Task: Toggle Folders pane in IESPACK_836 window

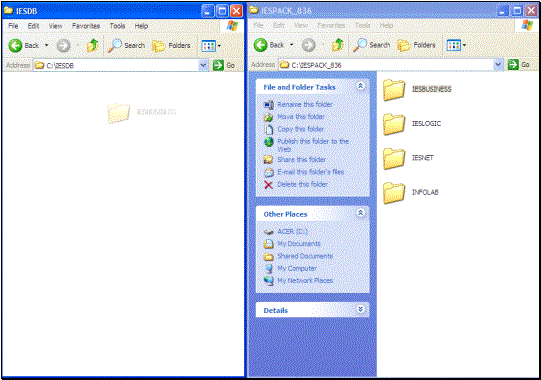Action: 416,45
